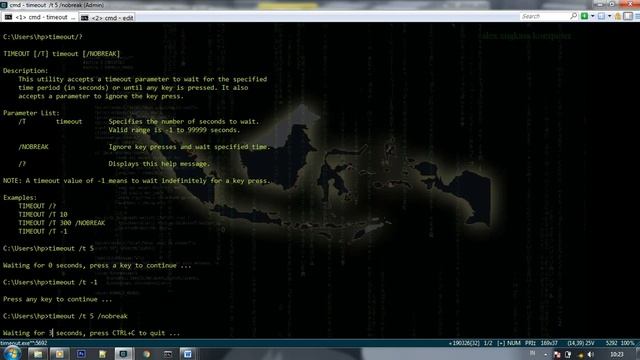Open the dark terminal icon next to Chrome in the taskbar
This screenshot has height=360, width=640.
167,354
